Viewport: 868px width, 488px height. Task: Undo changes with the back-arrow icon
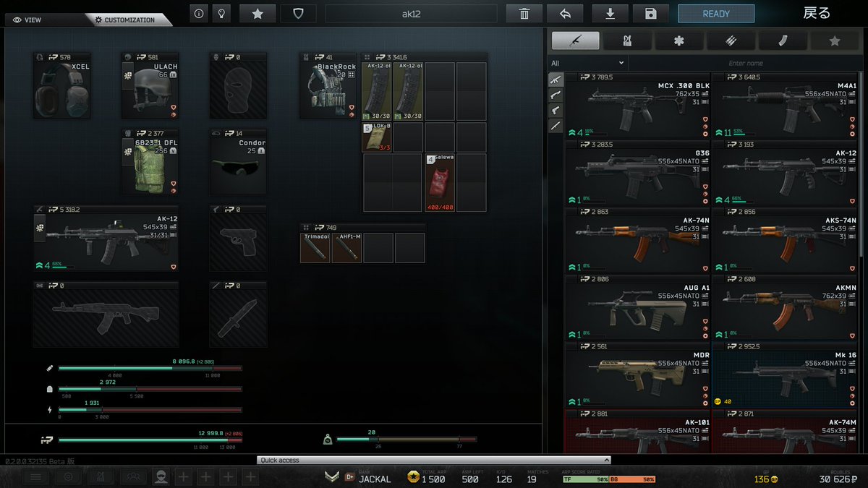click(x=565, y=13)
